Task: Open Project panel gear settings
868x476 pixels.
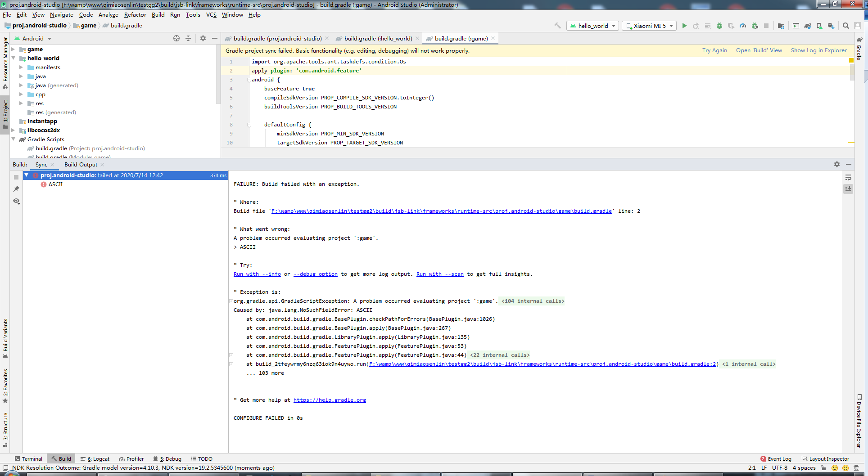Action: [x=203, y=38]
